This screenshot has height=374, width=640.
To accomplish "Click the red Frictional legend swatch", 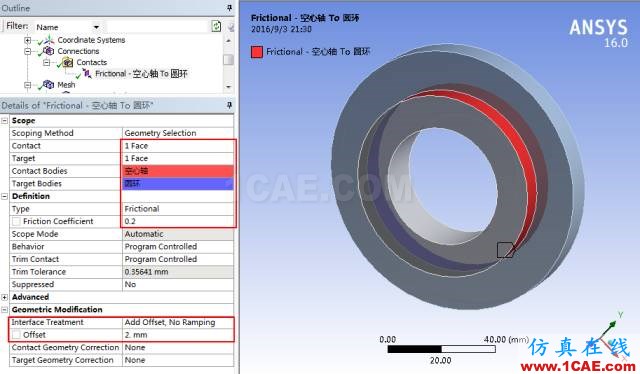I will click(x=257, y=52).
